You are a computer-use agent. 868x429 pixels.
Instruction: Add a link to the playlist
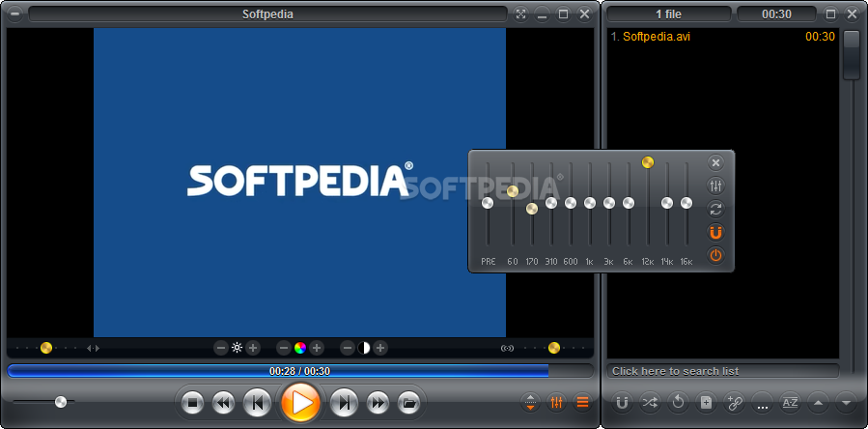(734, 403)
